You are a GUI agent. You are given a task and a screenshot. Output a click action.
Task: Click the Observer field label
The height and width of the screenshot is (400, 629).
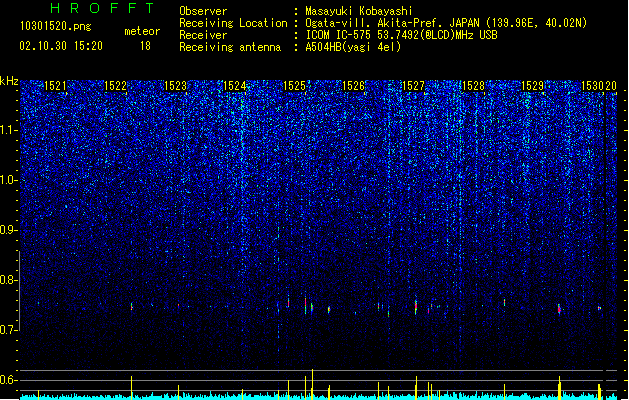coord(203,11)
